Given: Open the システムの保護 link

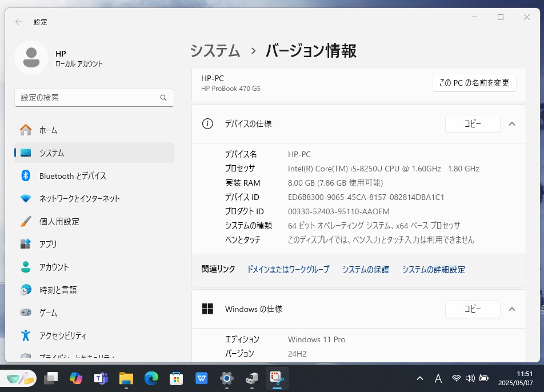Looking at the screenshot, I should [x=366, y=269].
